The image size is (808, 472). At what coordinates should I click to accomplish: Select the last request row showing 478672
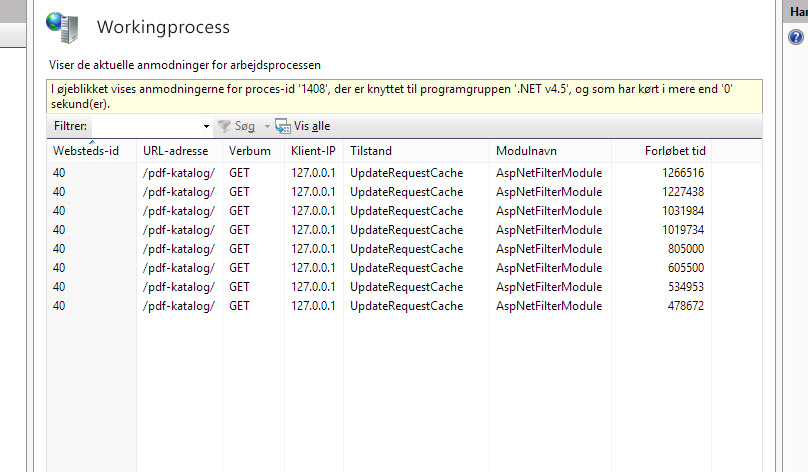380,306
